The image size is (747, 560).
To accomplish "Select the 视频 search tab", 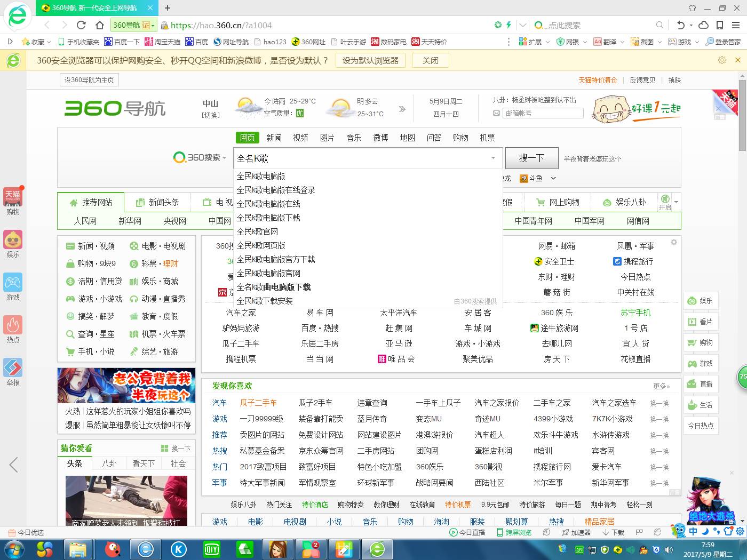I will pyautogui.click(x=300, y=138).
